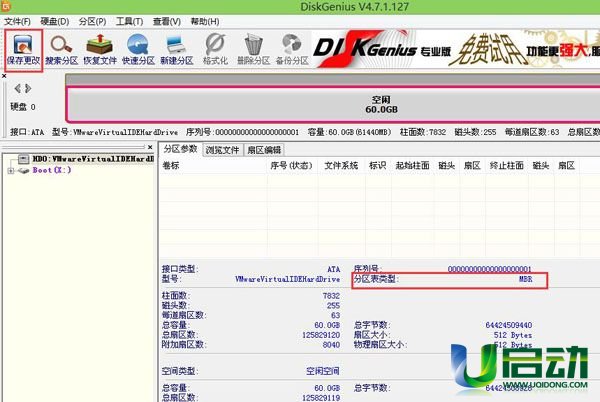Click the drive icon beside Boot (X:)
Screen dimensions: 600x402
[23, 171]
